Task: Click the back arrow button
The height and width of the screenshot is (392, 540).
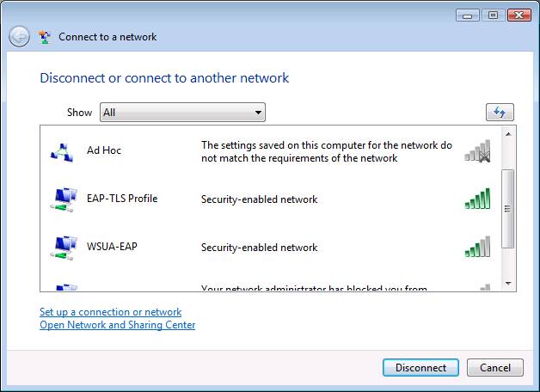Action: [19, 36]
